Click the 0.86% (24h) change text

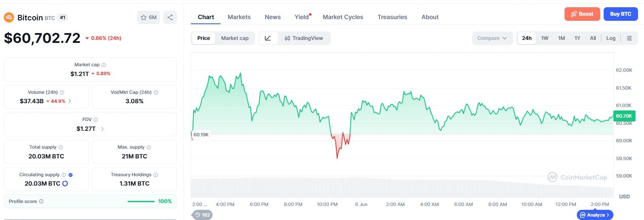click(x=106, y=38)
